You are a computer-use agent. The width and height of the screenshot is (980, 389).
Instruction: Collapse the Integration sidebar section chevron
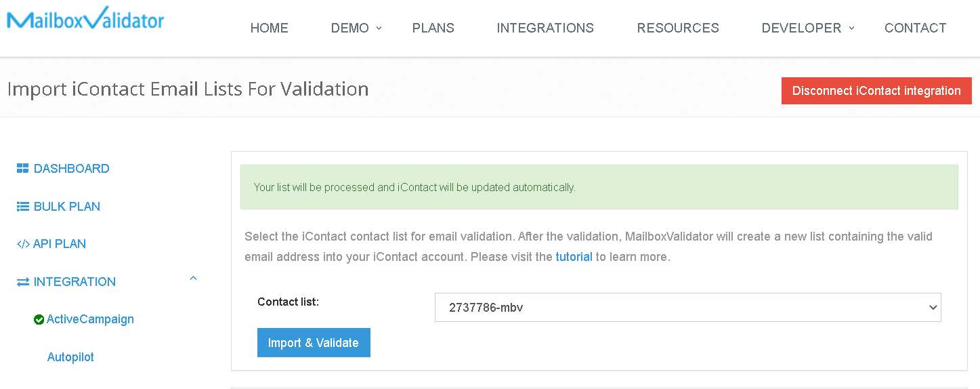point(193,278)
